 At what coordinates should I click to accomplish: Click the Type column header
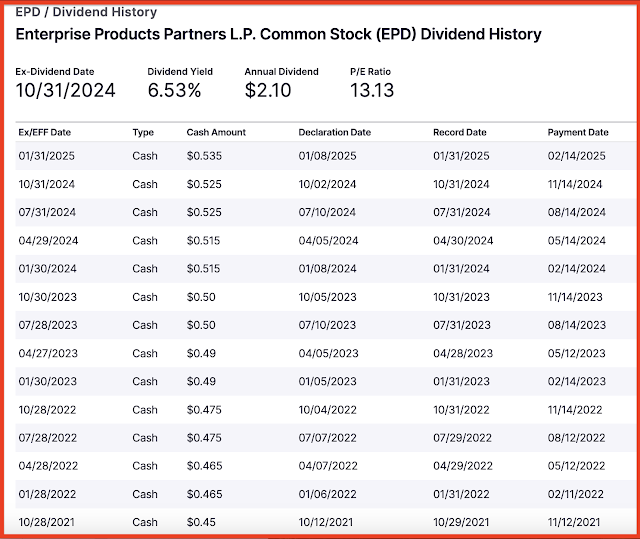pos(143,133)
